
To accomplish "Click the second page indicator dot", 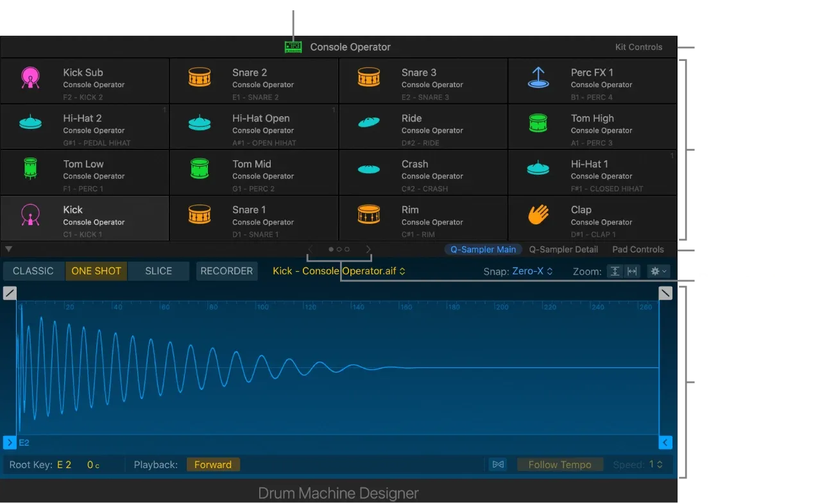I will tap(339, 249).
